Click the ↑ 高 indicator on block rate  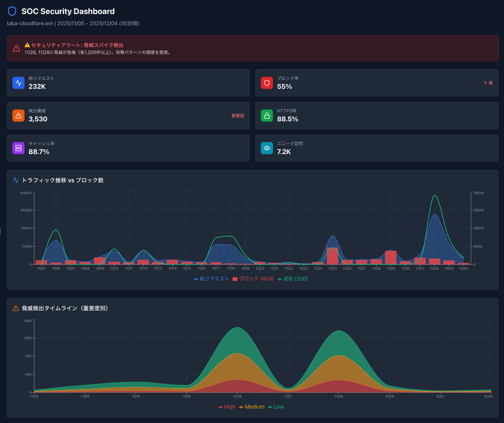click(x=488, y=83)
